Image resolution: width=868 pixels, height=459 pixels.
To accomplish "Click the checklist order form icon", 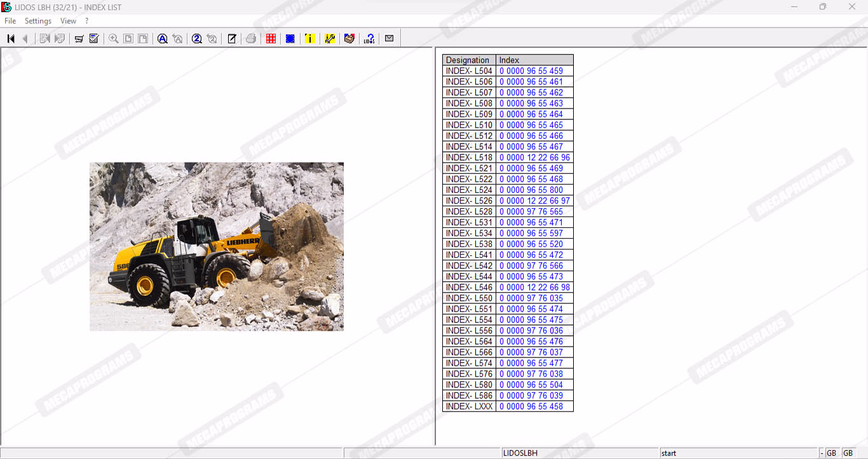I will 94,39.
